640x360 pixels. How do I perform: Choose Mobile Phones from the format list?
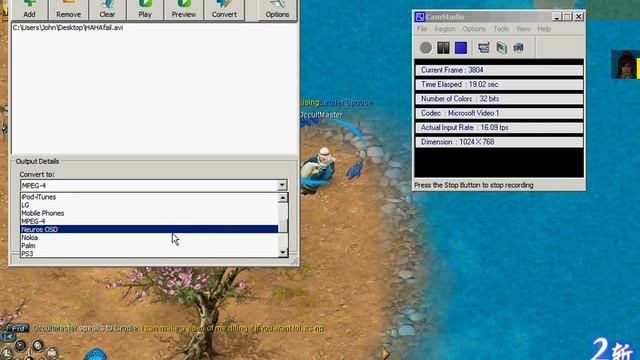pos(149,213)
